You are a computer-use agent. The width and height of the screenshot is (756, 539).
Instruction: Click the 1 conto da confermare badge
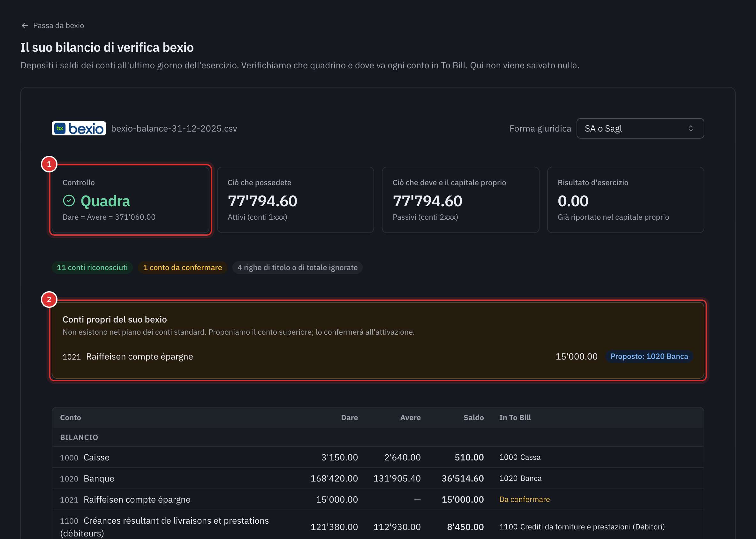point(183,268)
